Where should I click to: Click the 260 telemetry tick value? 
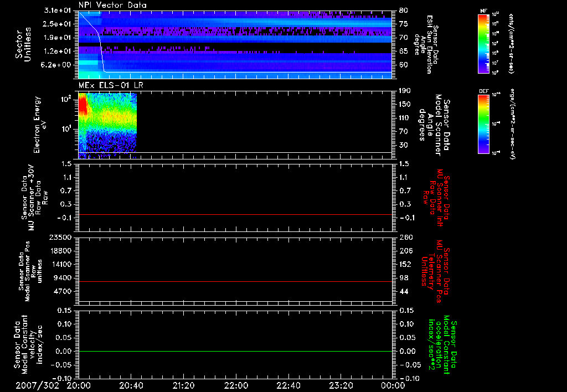coord(405,237)
